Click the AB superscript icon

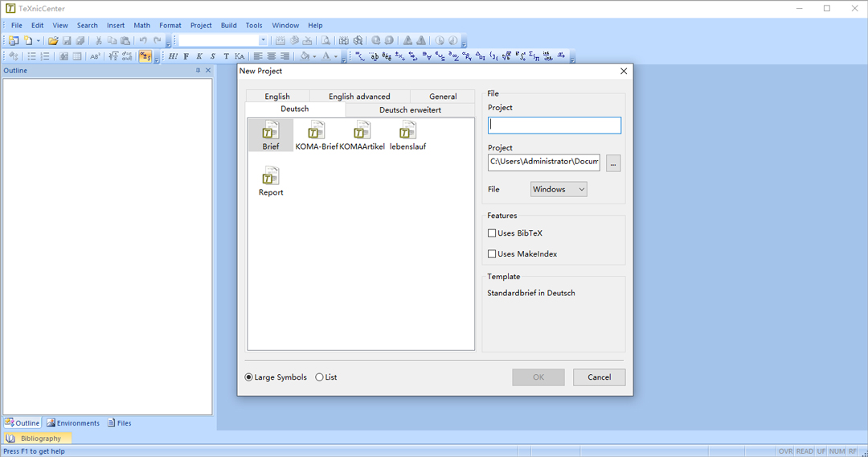point(95,56)
